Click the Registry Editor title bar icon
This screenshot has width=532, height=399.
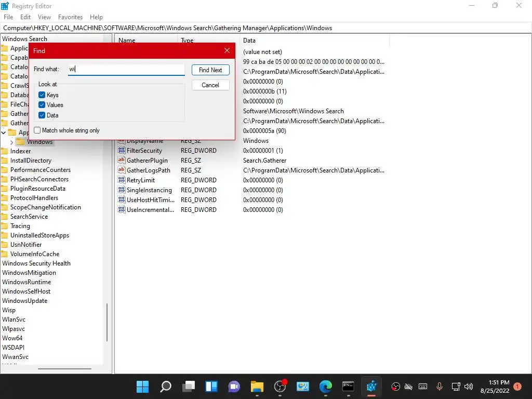(5, 6)
